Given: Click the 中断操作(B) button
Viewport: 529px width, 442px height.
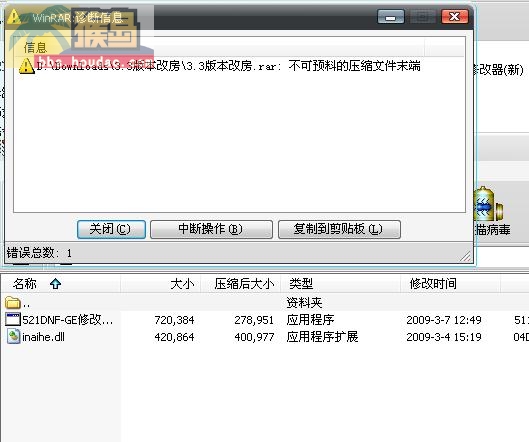Looking at the screenshot, I should tap(211, 229).
